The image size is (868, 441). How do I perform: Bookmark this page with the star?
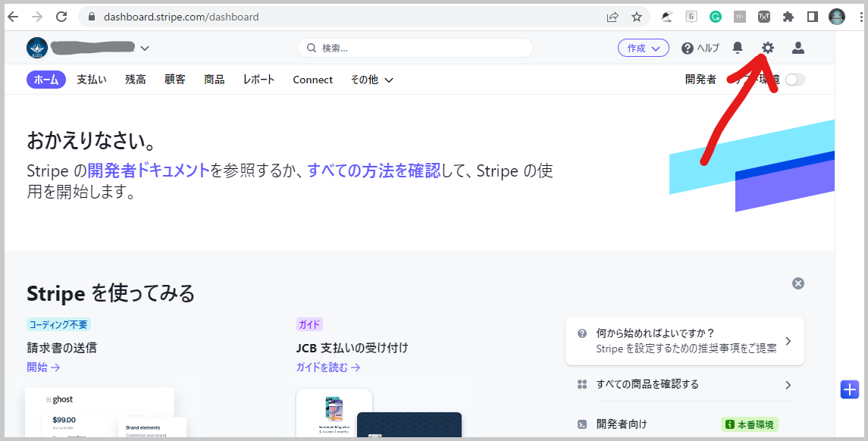(637, 17)
